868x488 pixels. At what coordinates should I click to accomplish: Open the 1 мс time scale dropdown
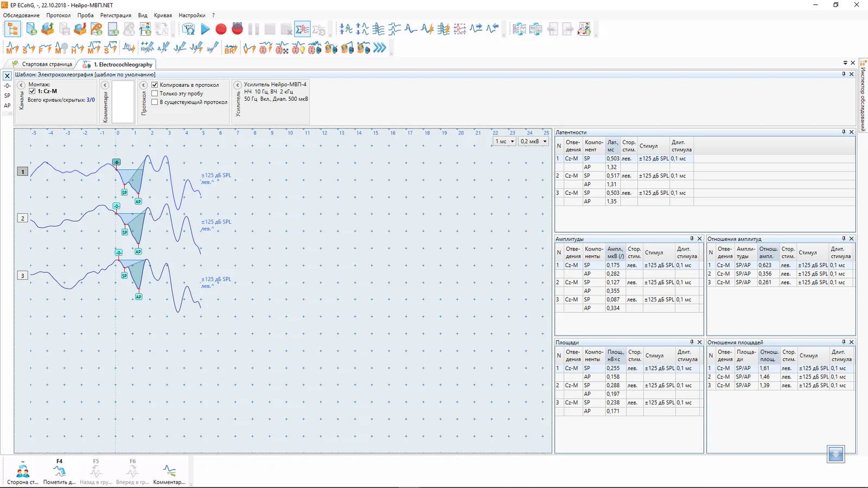pos(504,142)
